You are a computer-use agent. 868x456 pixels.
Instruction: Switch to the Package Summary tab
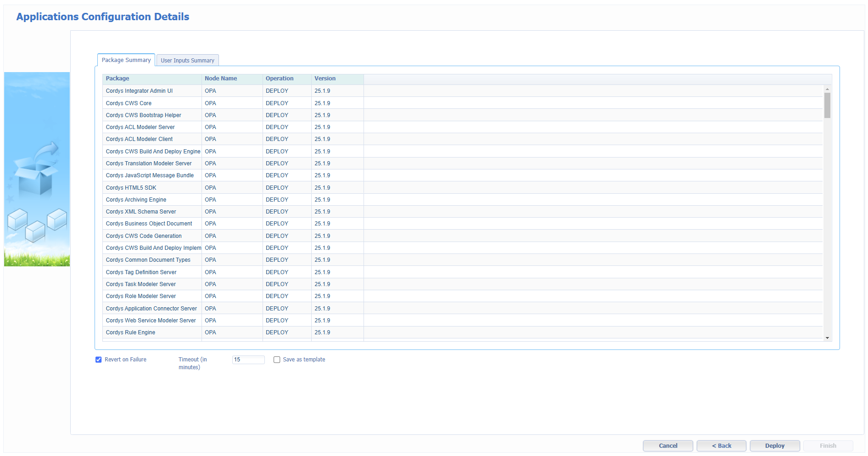tap(126, 60)
